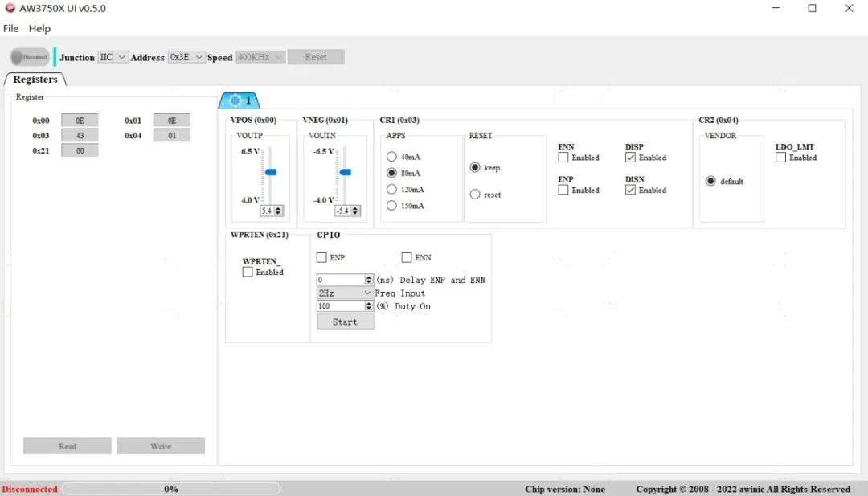The height and width of the screenshot is (496, 868).
Task: Open the File menu
Action: [10, 28]
